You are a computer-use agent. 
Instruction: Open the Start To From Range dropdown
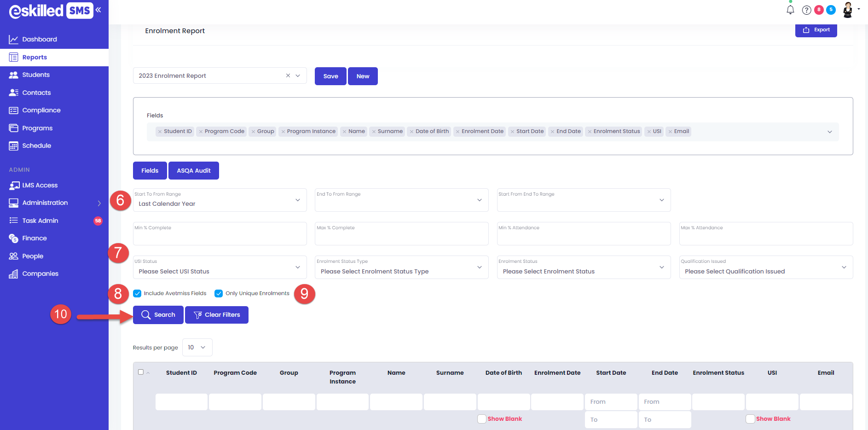(x=220, y=200)
